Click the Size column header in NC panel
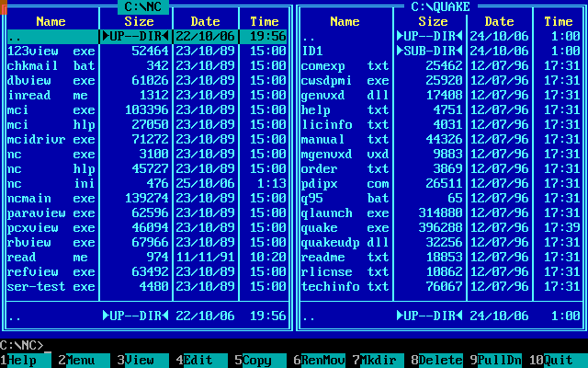Screen dimensions: 588x368 click(139, 21)
